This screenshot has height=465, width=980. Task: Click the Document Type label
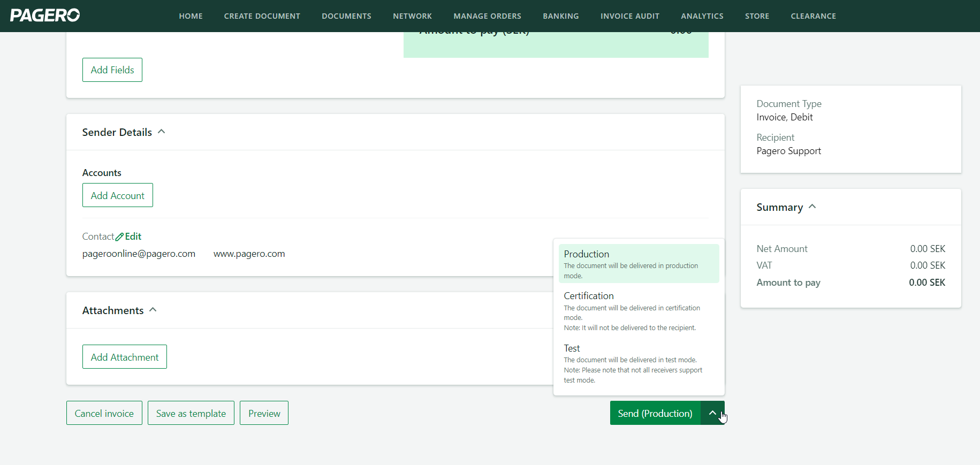(789, 104)
